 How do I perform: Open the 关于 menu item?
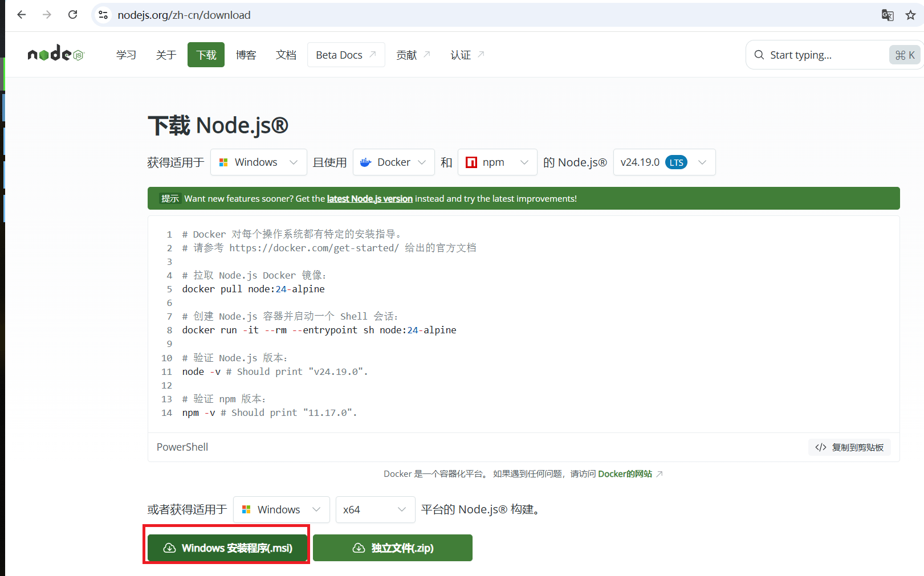[x=166, y=55]
